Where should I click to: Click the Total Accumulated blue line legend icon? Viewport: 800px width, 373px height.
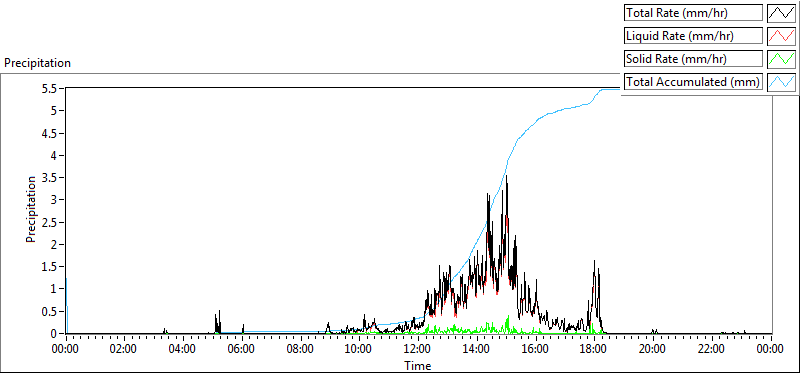click(x=781, y=82)
